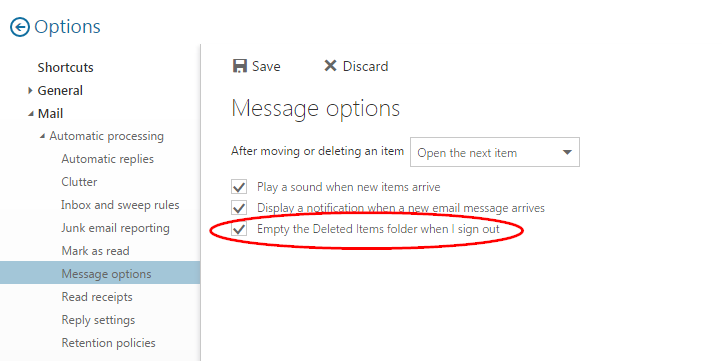Viewport: 722px width, 361px height.
Task: Disable Empty the Deleted Items folder checkbox
Action: point(239,229)
